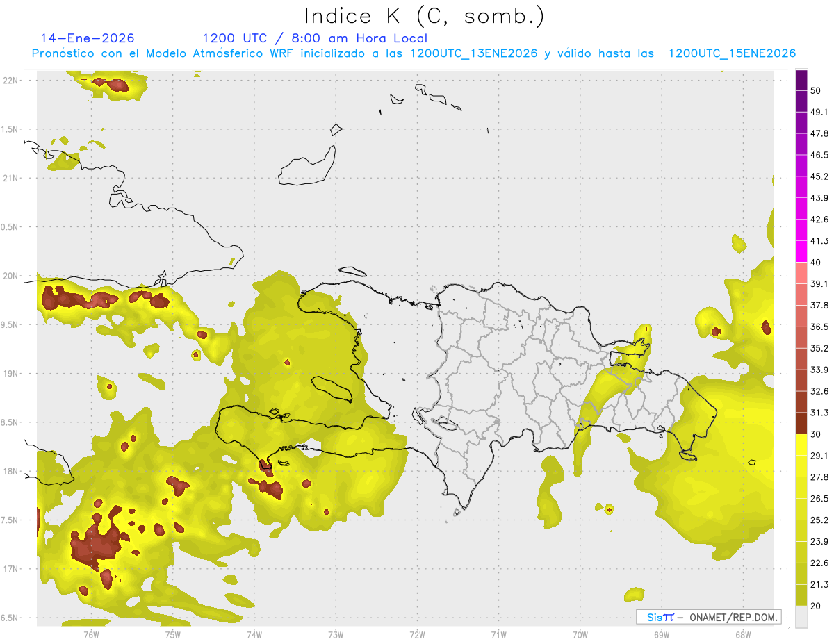Screen dimensions: 834x644
Task: Click the colorbar label '27.8'
Action: (x=819, y=477)
